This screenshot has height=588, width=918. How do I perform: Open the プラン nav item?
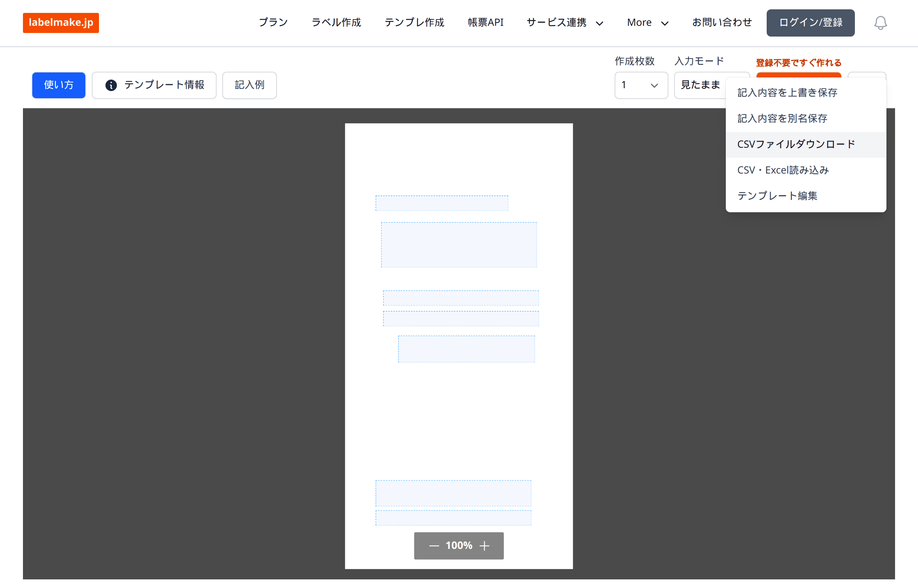[273, 23]
